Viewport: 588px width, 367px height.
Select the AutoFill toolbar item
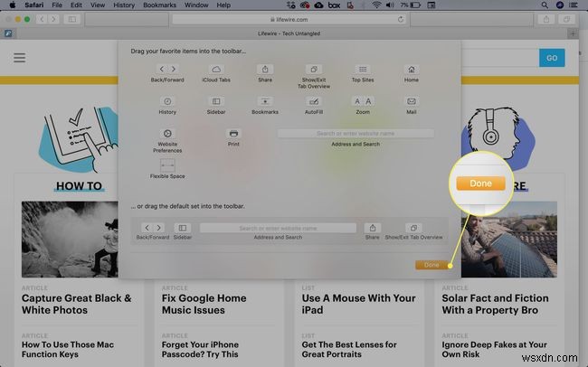pyautogui.click(x=314, y=106)
